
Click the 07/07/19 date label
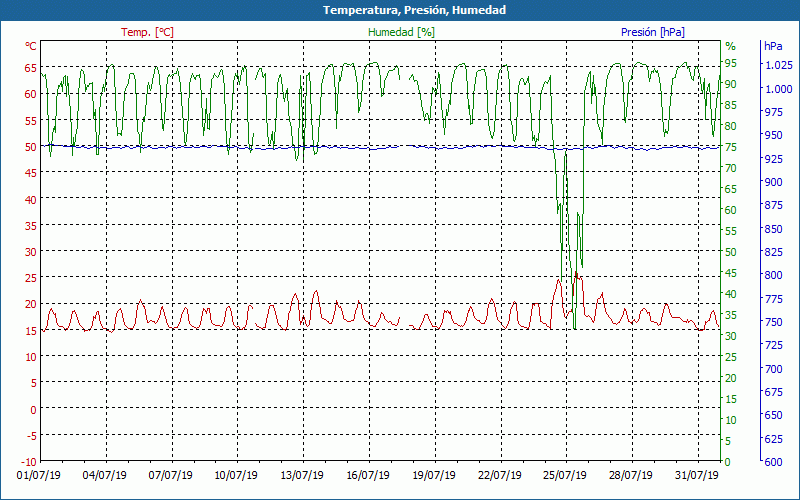(x=170, y=476)
